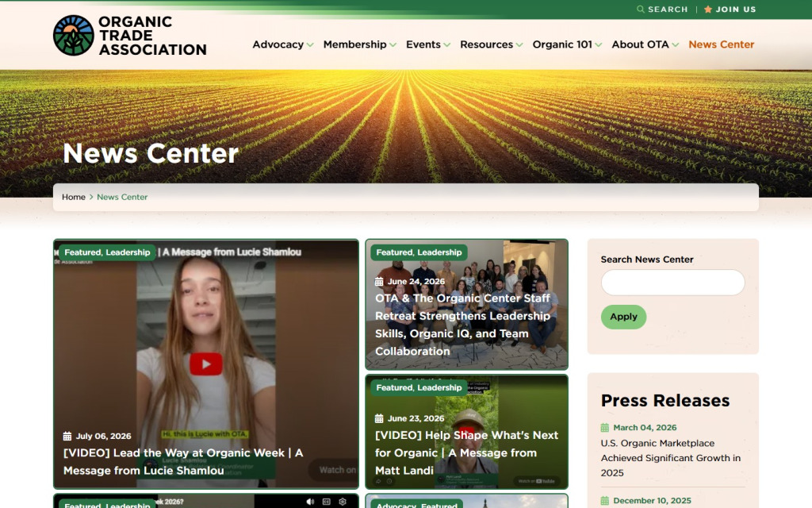
Task: Click the captions CC icon on bottom video
Action: point(326,502)
